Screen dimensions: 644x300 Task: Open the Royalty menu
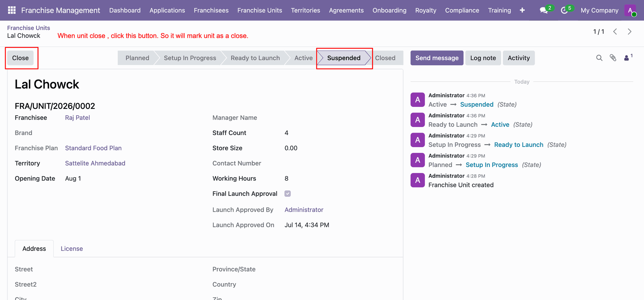[426, 10]
